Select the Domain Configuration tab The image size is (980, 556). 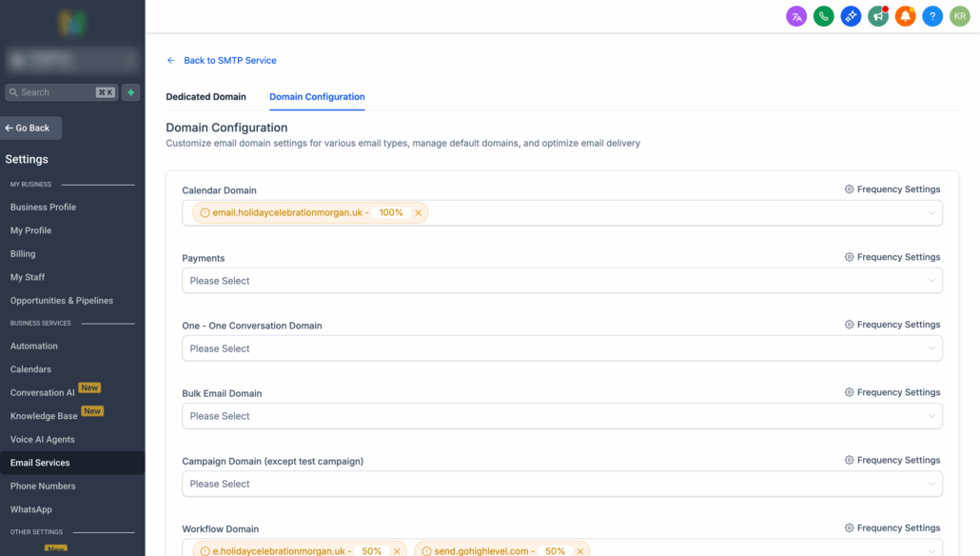[x=317, y=97]
